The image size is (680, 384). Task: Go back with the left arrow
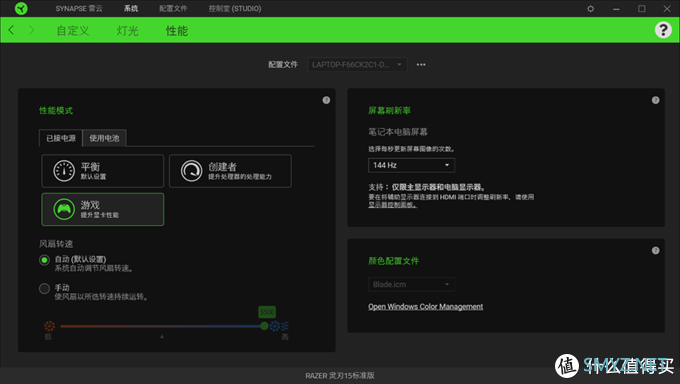11,30
